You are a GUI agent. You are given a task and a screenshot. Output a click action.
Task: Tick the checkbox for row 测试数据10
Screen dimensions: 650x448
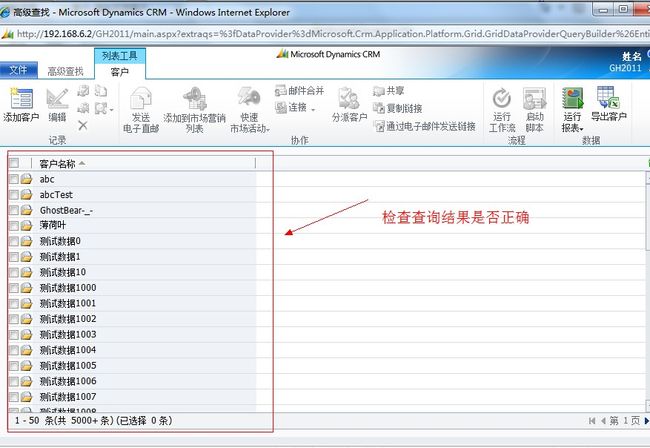coord(14,272)
